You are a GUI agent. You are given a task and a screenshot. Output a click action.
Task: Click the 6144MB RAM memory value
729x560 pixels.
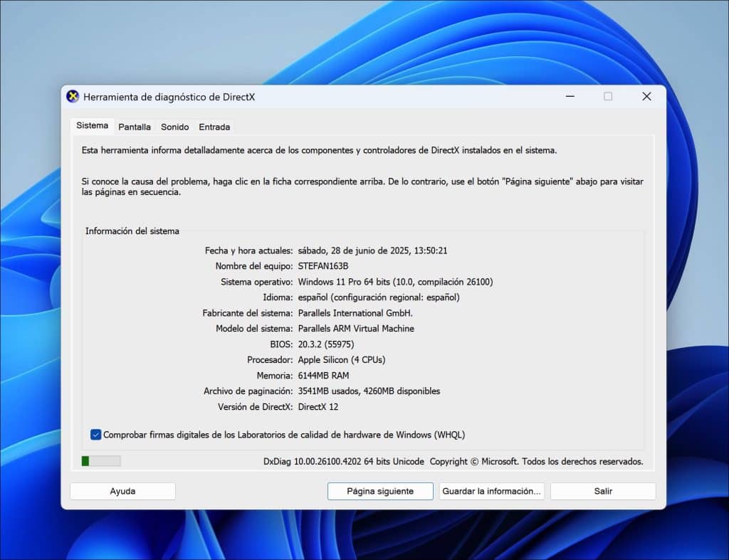324,376
